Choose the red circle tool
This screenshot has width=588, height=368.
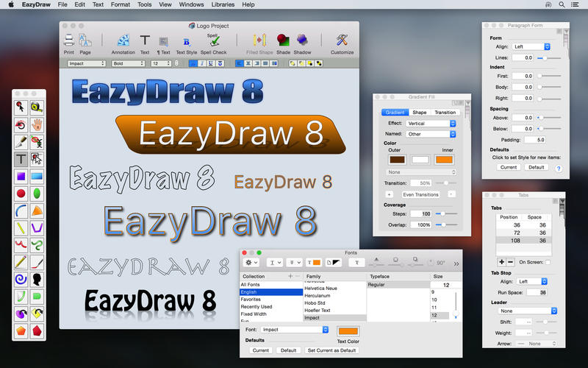[21, 194]
